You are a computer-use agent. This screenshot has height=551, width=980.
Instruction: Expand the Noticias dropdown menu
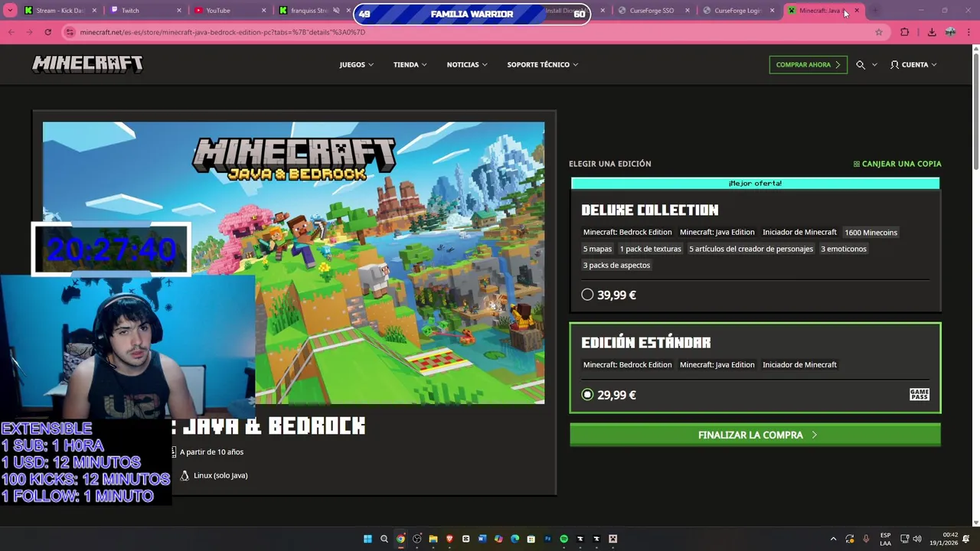(467, 64)
